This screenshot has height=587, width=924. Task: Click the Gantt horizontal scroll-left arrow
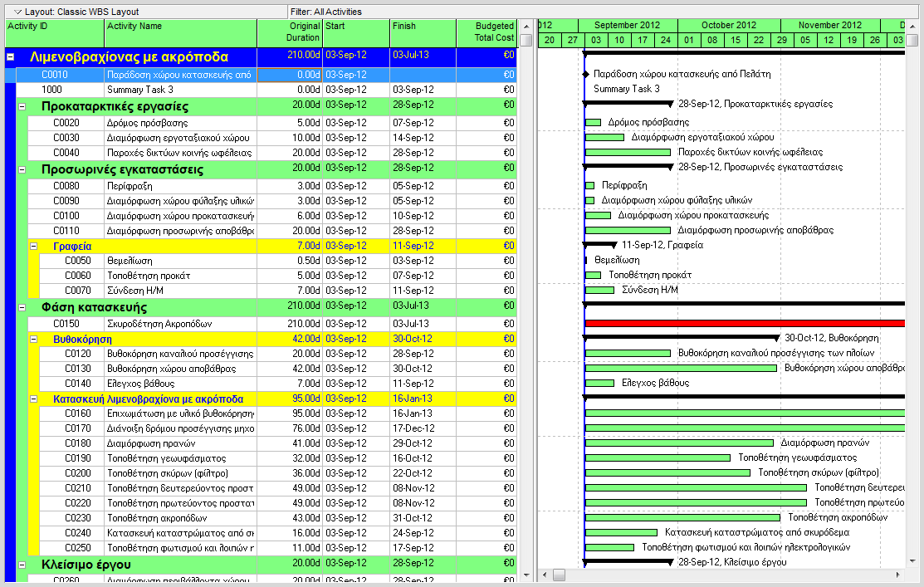545,575
